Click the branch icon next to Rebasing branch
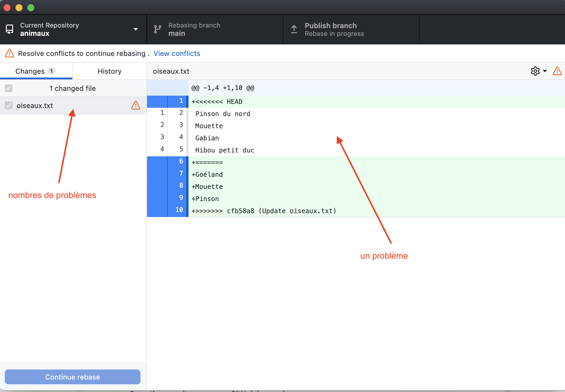The width and height of the screenshot is (565, 392). coord(157,29)
